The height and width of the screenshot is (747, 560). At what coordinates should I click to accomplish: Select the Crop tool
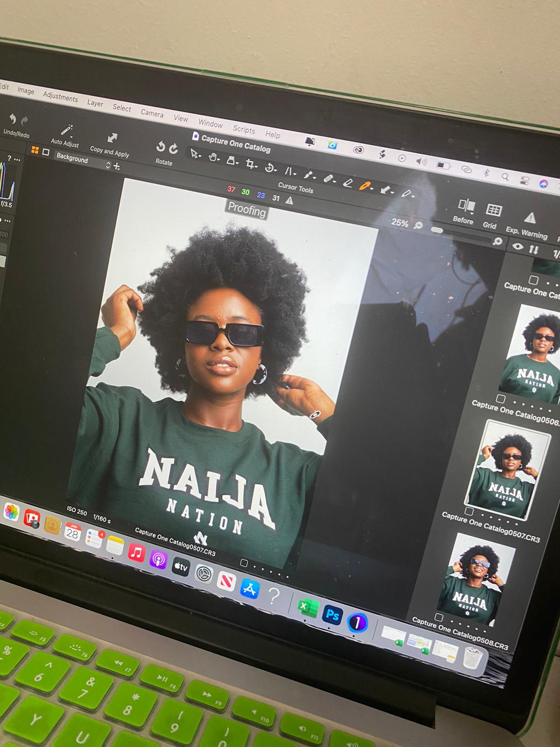pyautogui.click(x=251, y=164)
